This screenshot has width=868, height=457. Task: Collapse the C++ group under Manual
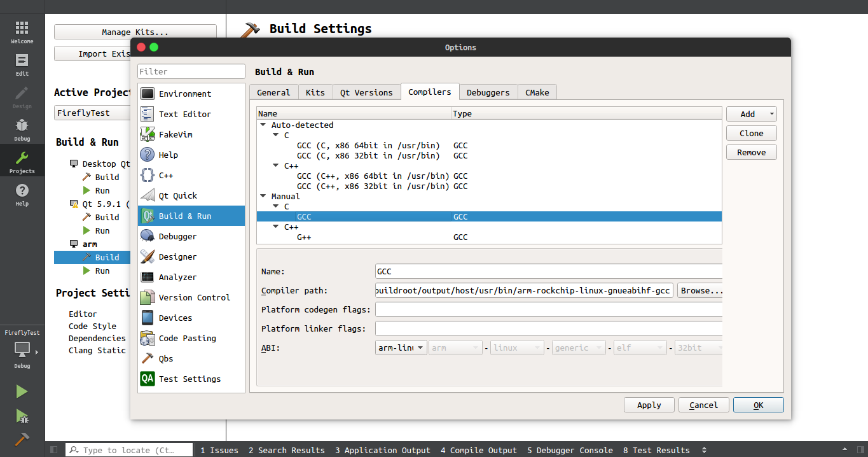pyautogui.click(x=276, y=227)
